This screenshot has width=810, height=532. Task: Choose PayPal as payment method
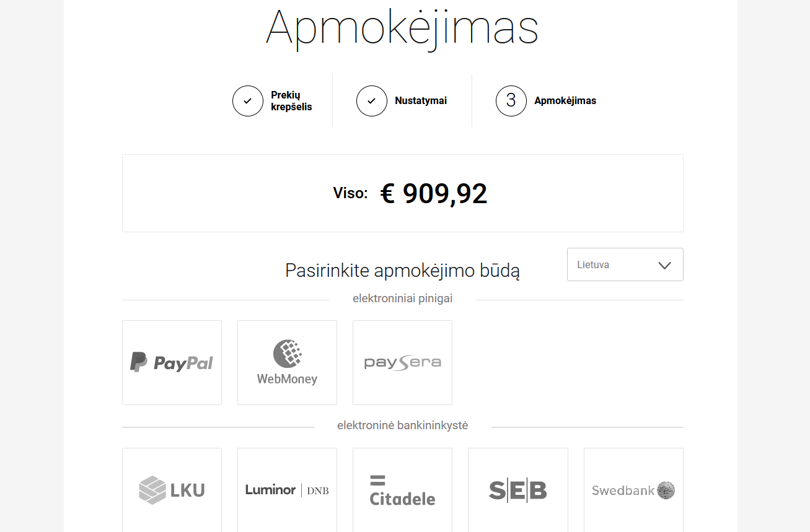tap(172, 362)
